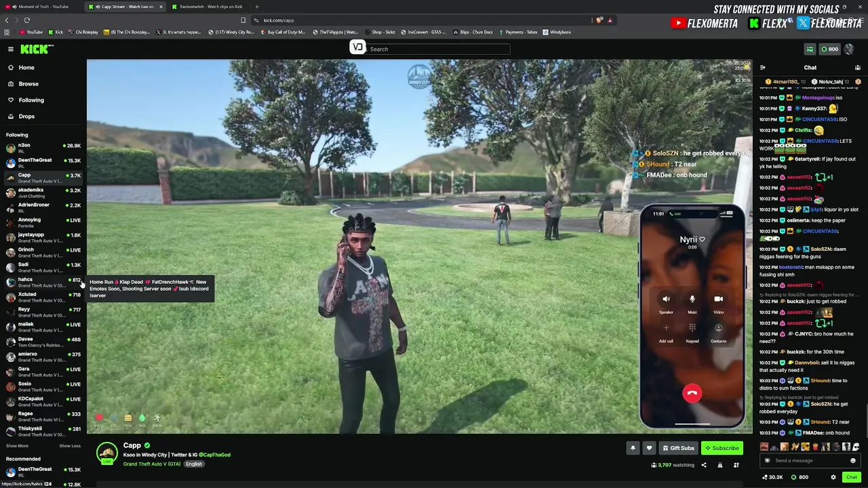Switch to Ramontwitch clips tab
This screenshot has width=868, height=488.
[210, 7]
